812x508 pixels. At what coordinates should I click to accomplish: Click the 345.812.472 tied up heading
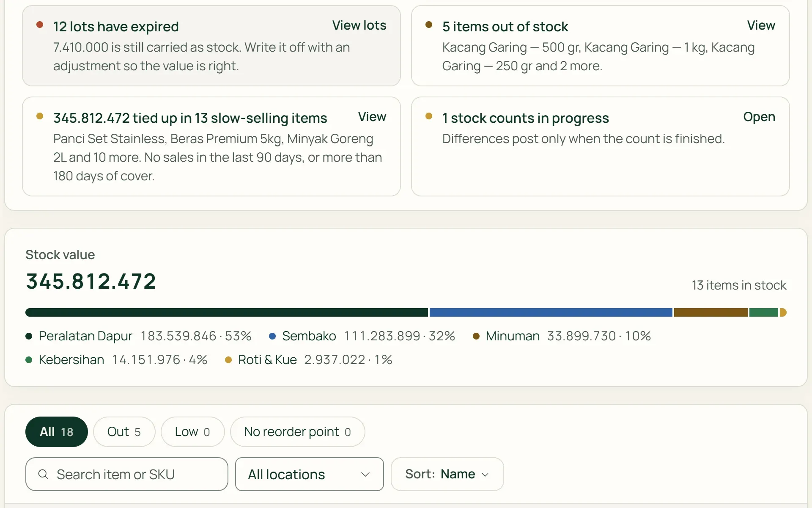click(190, 118)
